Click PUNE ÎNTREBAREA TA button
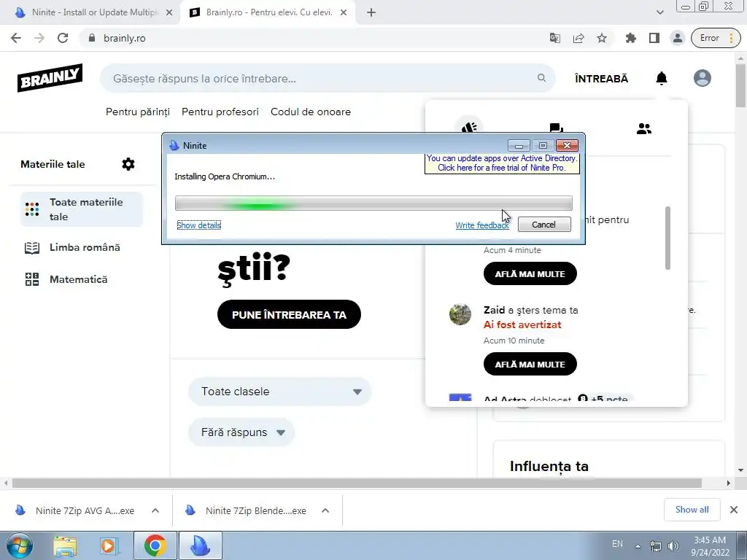 tap(289, 314)
